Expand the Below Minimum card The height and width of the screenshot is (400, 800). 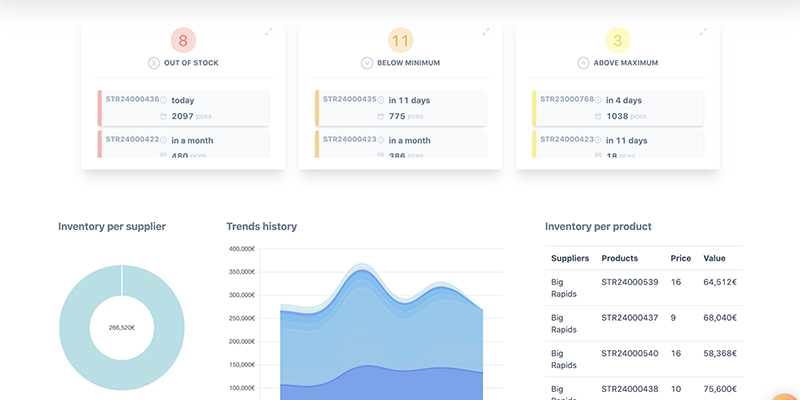pyautogui.click(x=486, y=32)
